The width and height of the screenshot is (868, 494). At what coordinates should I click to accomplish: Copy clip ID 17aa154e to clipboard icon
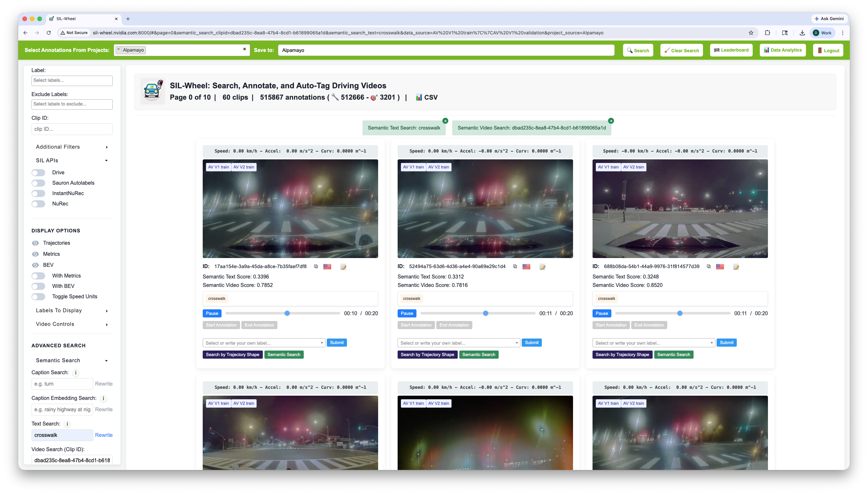[x=316, y=266]
